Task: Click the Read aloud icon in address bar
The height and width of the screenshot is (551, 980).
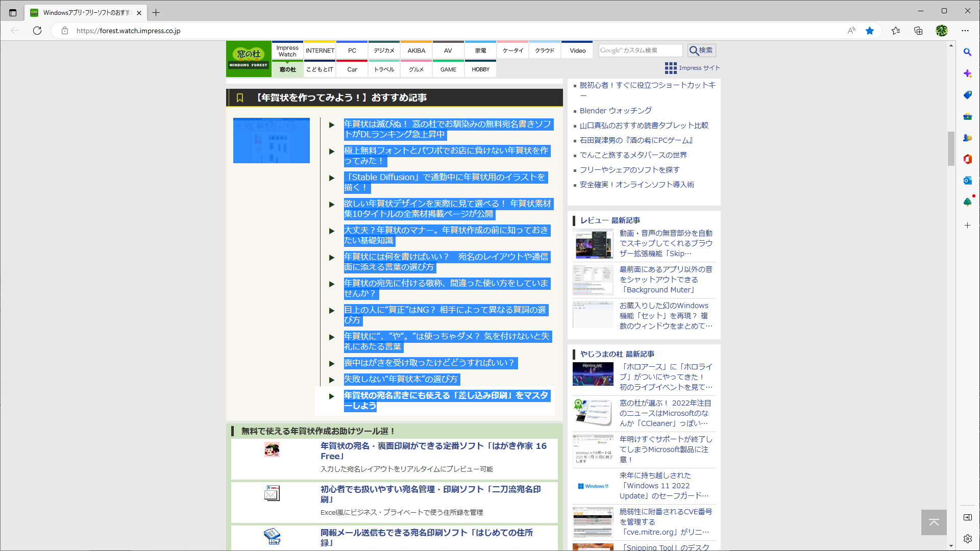Action: pos(851,31)
